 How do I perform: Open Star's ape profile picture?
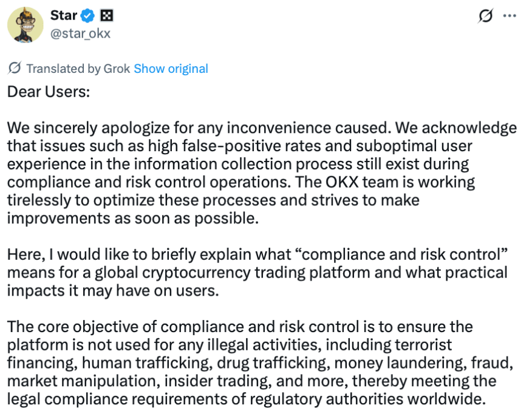pyautogui.click(x=25, y=26)
